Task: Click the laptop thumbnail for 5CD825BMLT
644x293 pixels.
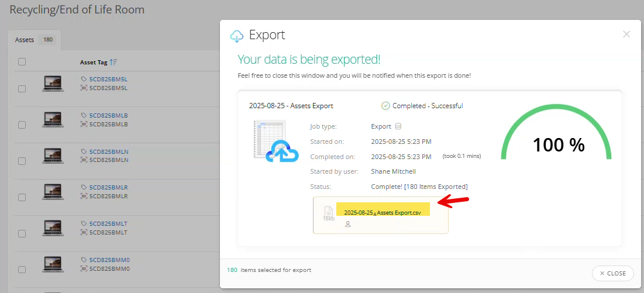Action: pos(53,228)
